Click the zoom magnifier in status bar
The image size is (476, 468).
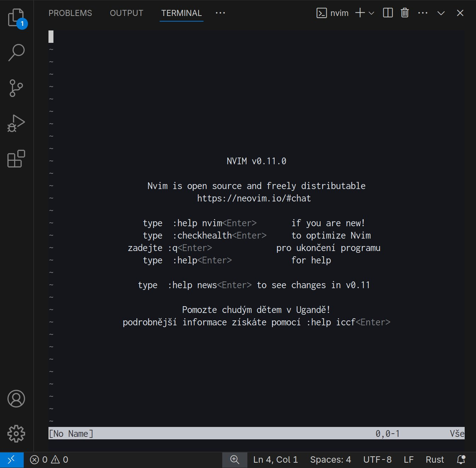[235, 460]
